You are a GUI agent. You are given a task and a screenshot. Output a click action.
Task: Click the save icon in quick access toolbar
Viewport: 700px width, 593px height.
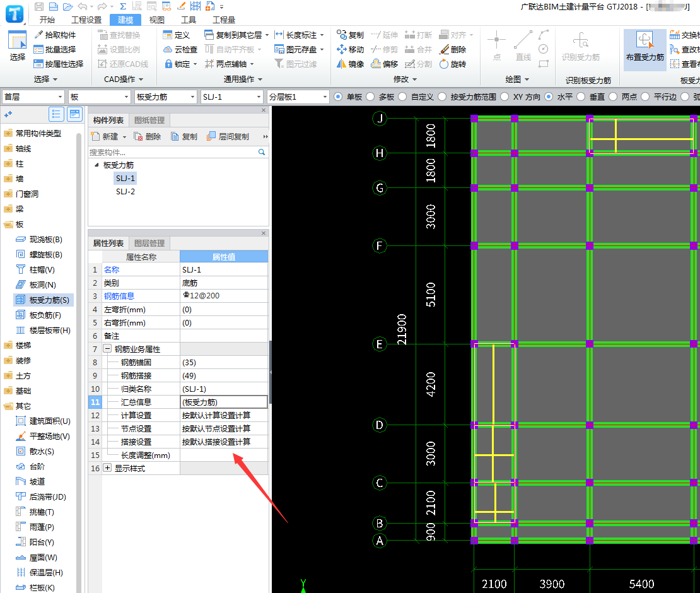coord(39,6)
